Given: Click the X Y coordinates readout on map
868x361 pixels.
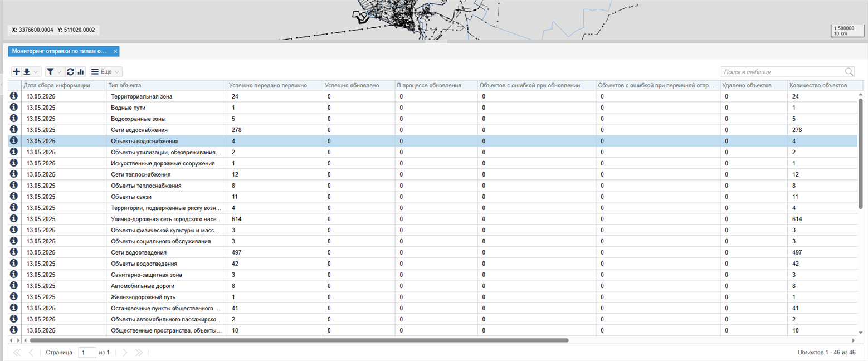Looking at the screenshot, I should (x=54, y=30).
